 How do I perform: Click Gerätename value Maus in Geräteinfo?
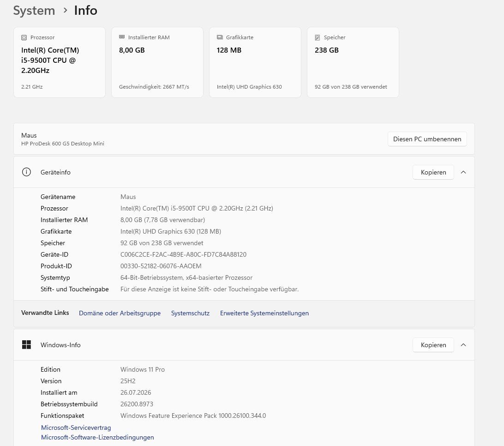(128, 197)
